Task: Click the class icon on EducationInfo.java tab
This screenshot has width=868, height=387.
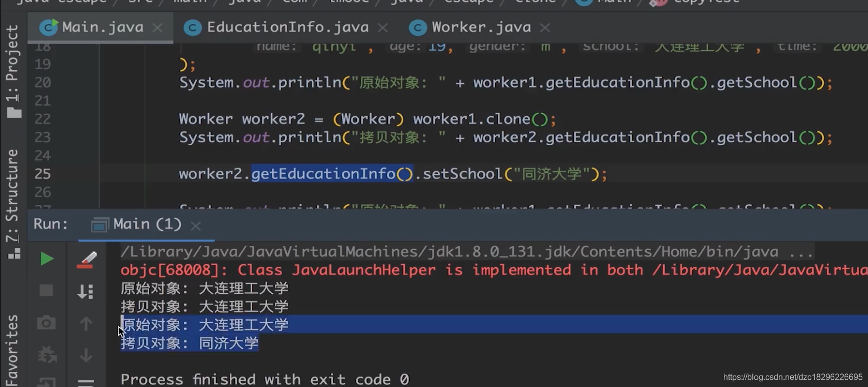Action: click(192, 27)
